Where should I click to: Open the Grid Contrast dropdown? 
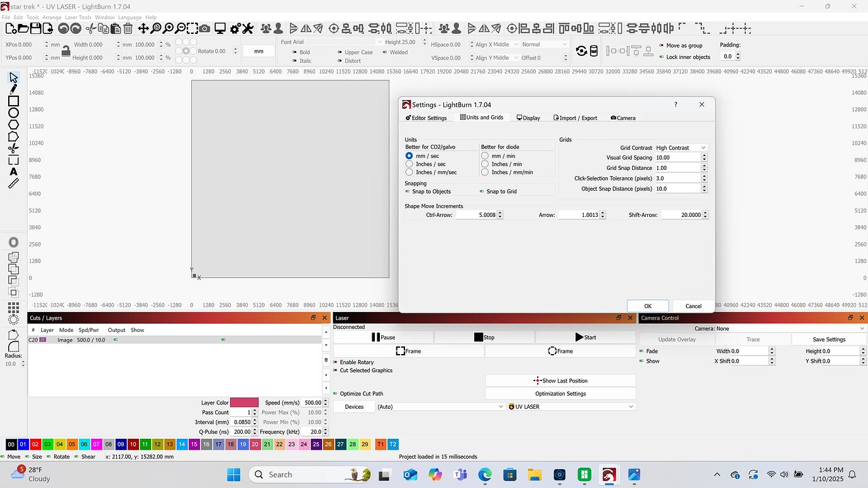[x=681, y=147]
